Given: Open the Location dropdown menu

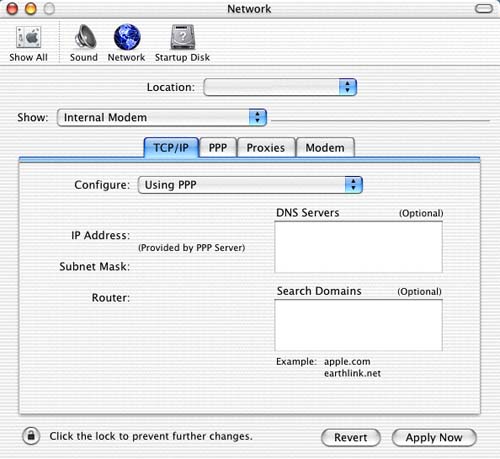Looking at the screenshot, I should click(280, 87).
